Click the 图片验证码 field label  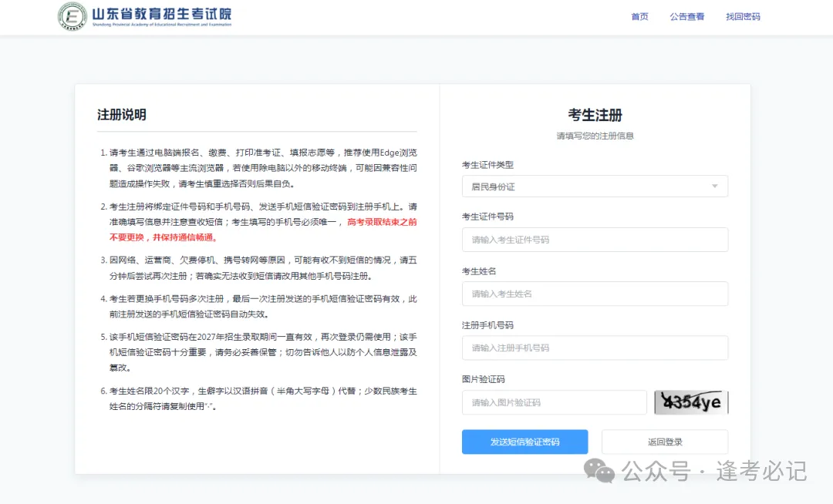(484, 379)
